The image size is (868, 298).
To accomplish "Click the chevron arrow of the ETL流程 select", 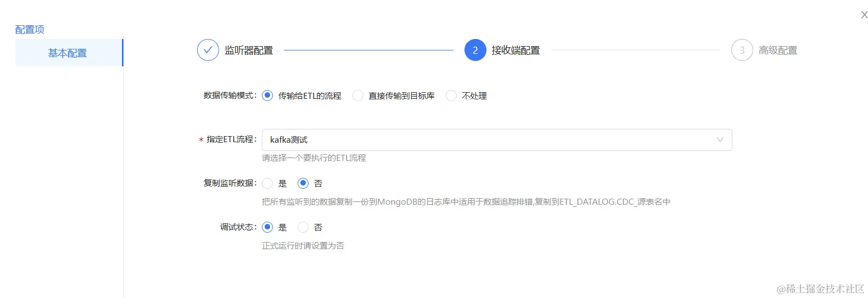I will [720, 140].
